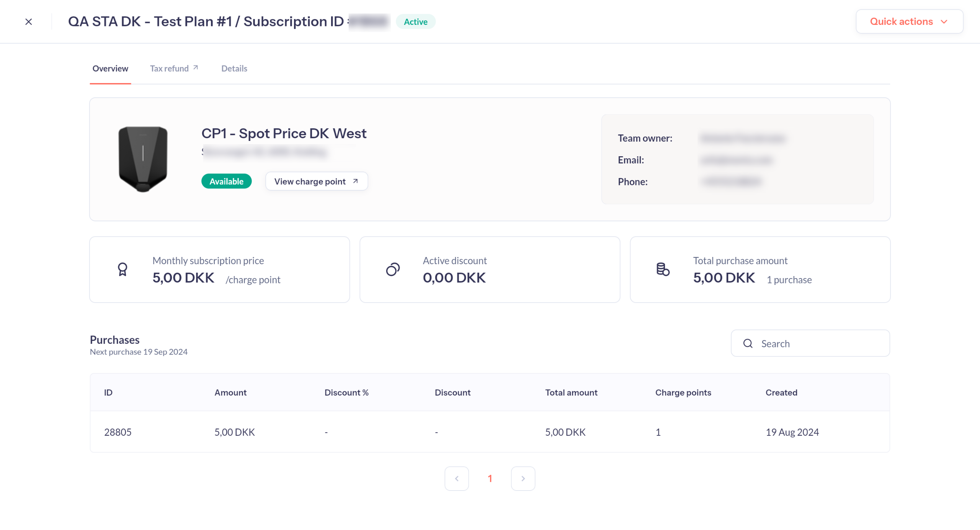Click the Active subscription status badge
This screenshot has height=530, width=980.
(x=415, y=22)
